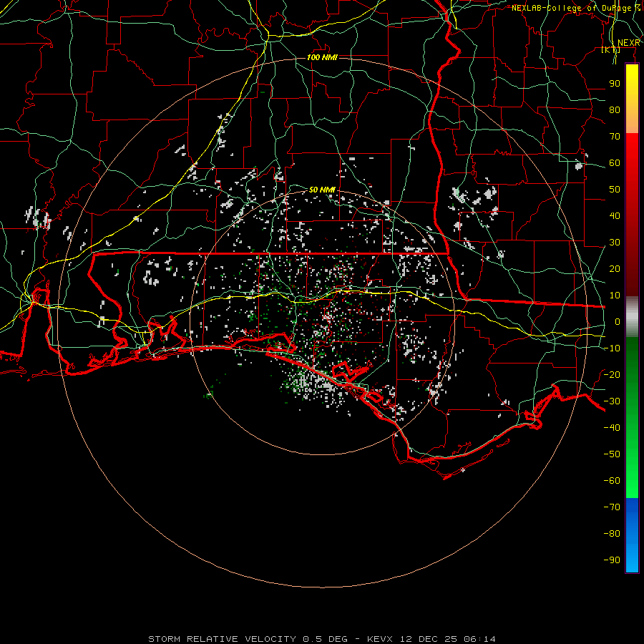Click the 50 value on the velocity scale
Image resolution: width=644 pixels, height=644 pixels.
coord(615,190)
